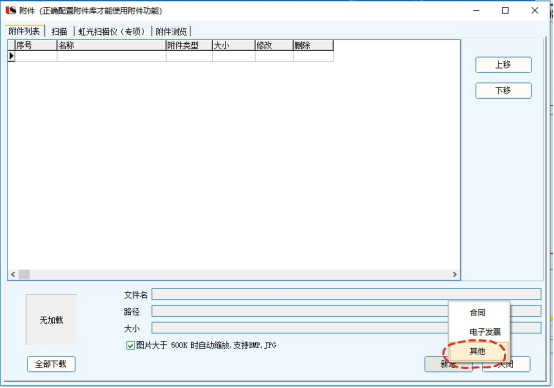
Task: Choose 合同 from the popup menu
Action: [x=479, y=312]
